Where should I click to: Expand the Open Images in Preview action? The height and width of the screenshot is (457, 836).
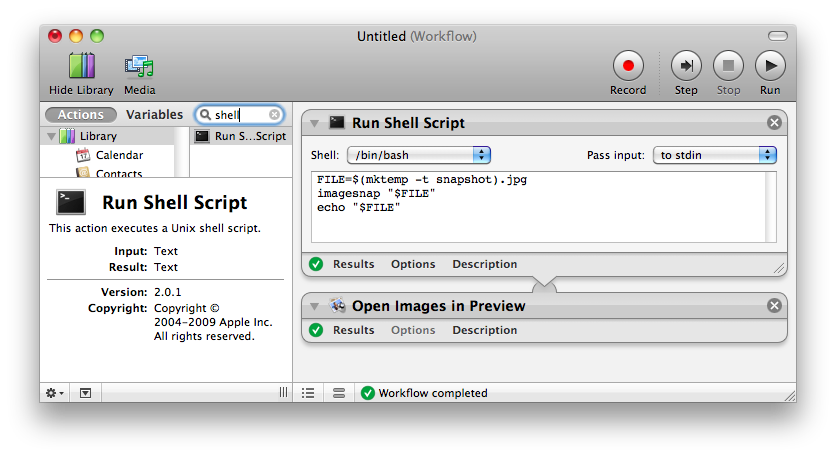(x=314, y=307)
